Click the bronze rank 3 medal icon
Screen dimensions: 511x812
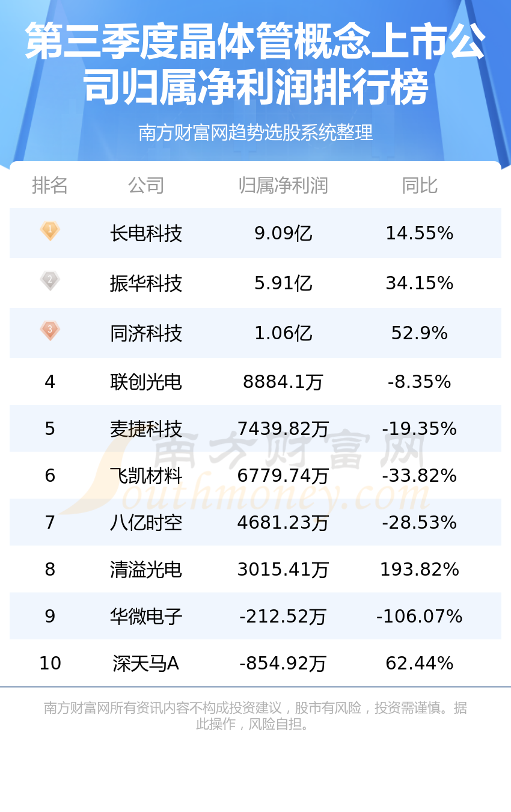click(x=50, y=331)
